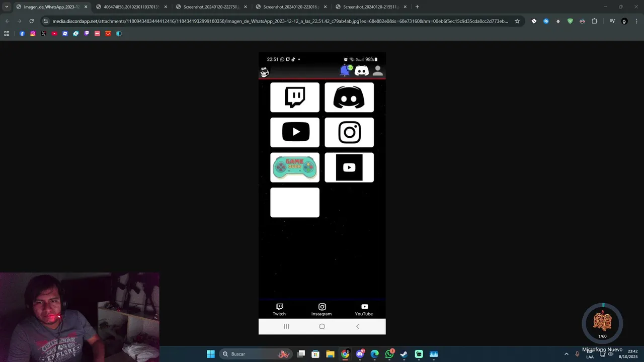
Task: Open the Twitch bookmark
Action: point(87,34)
